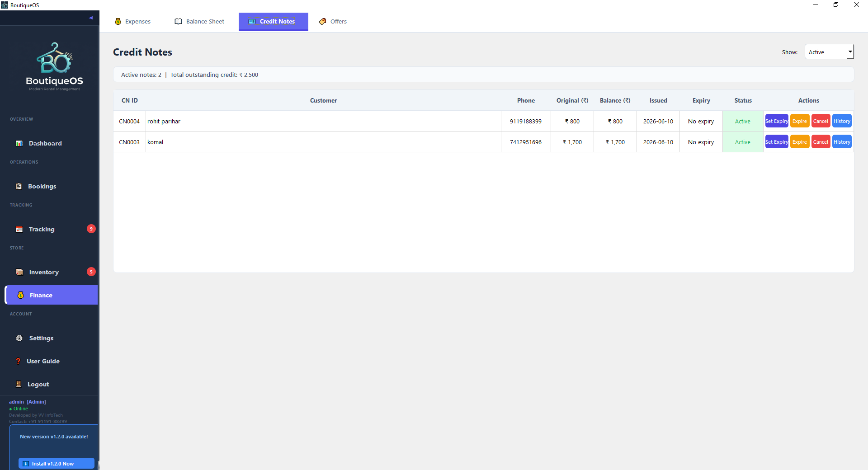Click the Inventory box icon
The height and width of the screenshot is (470, 868).
pyautogui.click(x=19, y=272)
